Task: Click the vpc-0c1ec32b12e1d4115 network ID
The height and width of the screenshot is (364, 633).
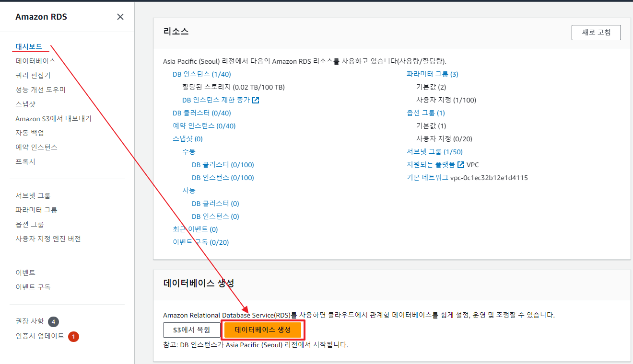Action: pyautogui.click(x=489, y=178)
